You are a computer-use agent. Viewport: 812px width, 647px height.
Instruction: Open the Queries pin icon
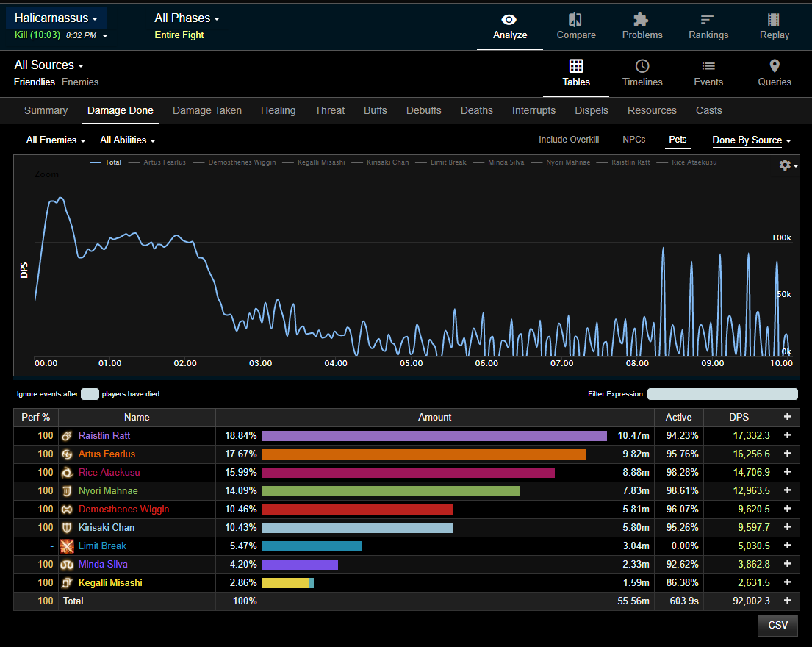[775, 67]
